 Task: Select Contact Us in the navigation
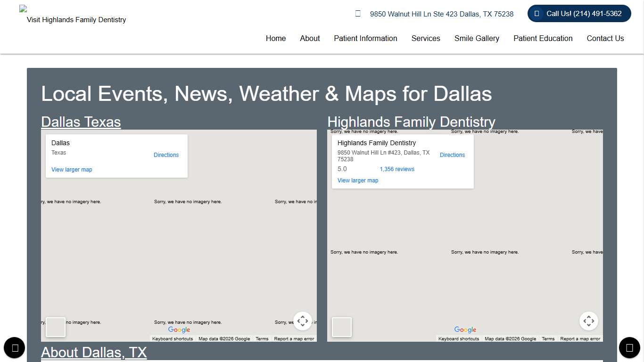(x=605, y=39)
